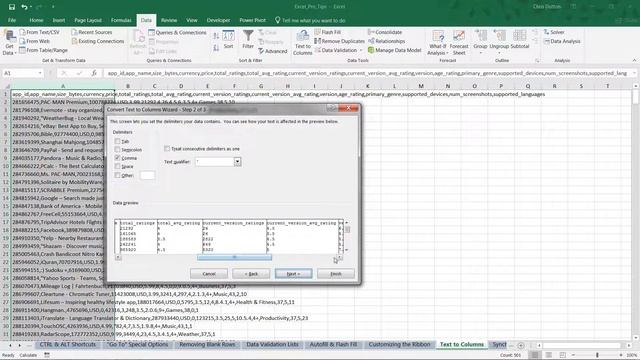Click Remove Duplicates
Image resolution: width=640 pixels, height=360 pixels.
pos(339,41)
